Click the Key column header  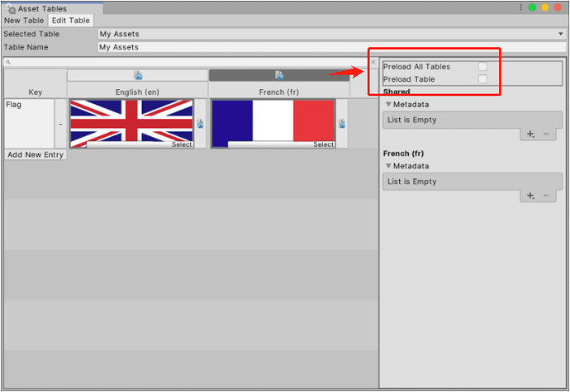36,92
